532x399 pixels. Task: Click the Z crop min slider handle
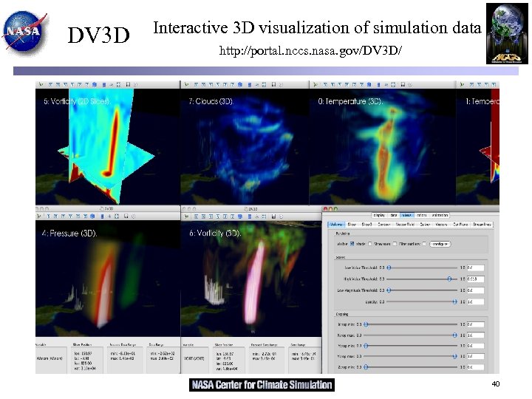pyautogui.click(x=366, y=367)
